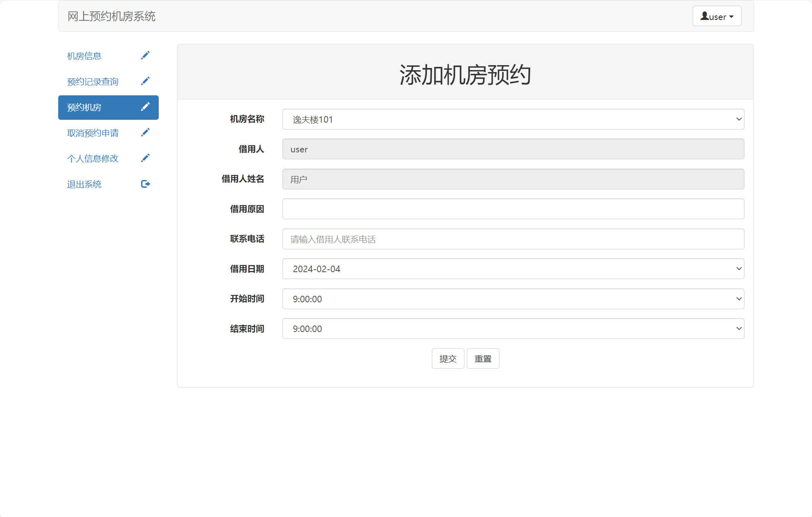This screenshot has height=517, width=812.
Task: Open the user account dropdown caret
Action: [732, 17]
